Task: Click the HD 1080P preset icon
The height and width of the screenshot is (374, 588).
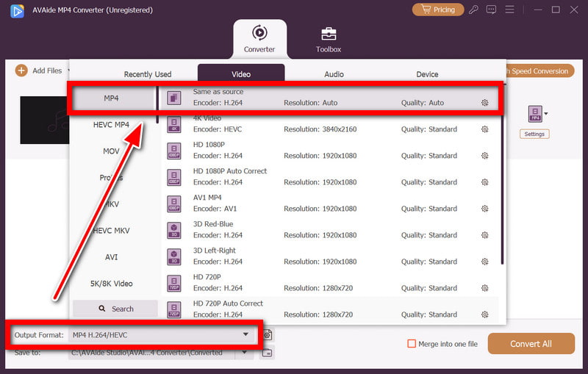Action: point(174,151)
